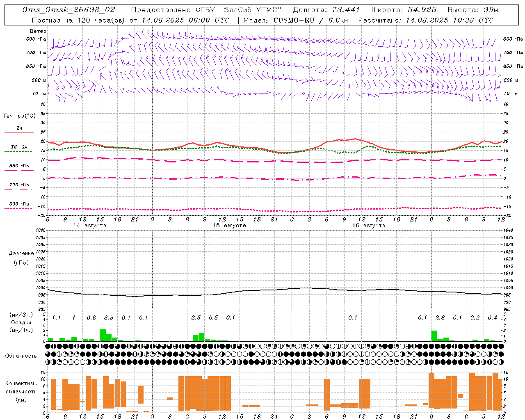Select forecast start time 14.08.2025 06:00 UTC
This screenshot has width=525, height=420.
[x=185, y=20]
